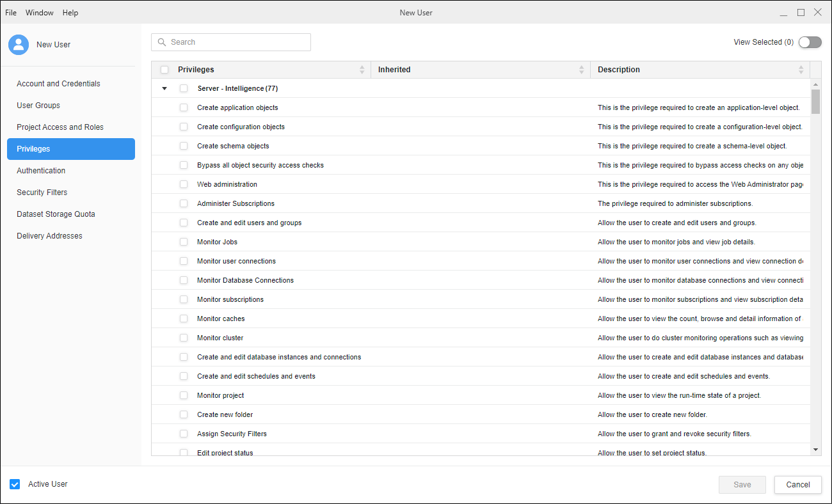The image size is (832, 504).
Task: Click in the Search privileges field
Action: pyautogui.click(x=237, y=42)
